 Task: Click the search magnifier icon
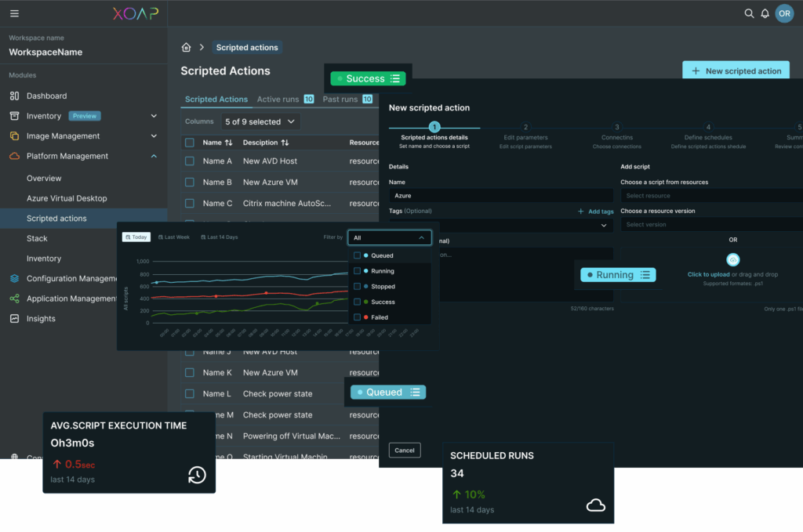[749, 13]
